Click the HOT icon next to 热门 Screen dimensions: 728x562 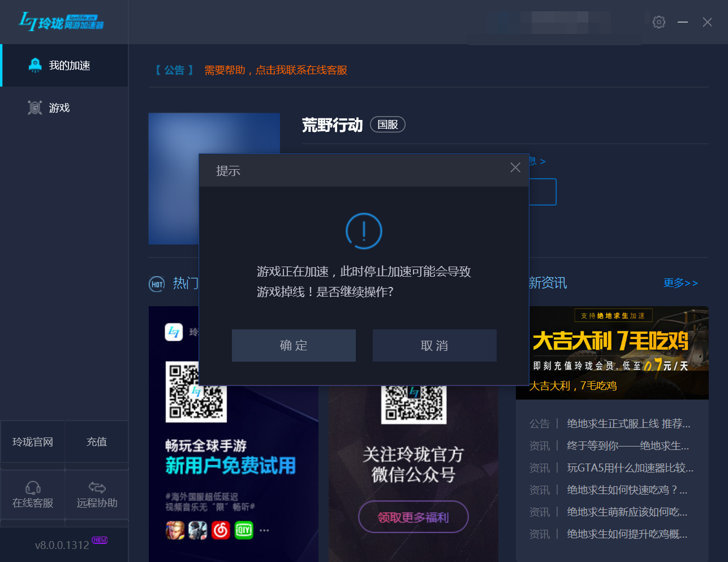pos(157,284)
